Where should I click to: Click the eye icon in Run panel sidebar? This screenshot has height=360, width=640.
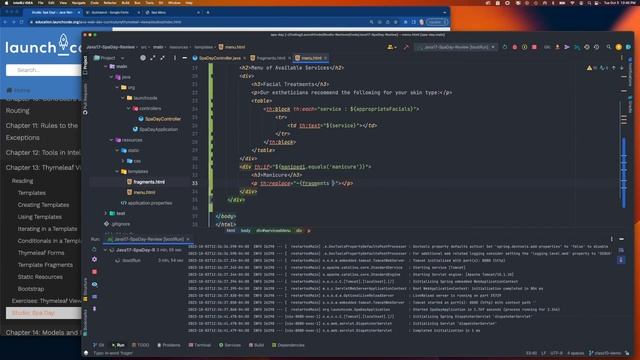94,284
